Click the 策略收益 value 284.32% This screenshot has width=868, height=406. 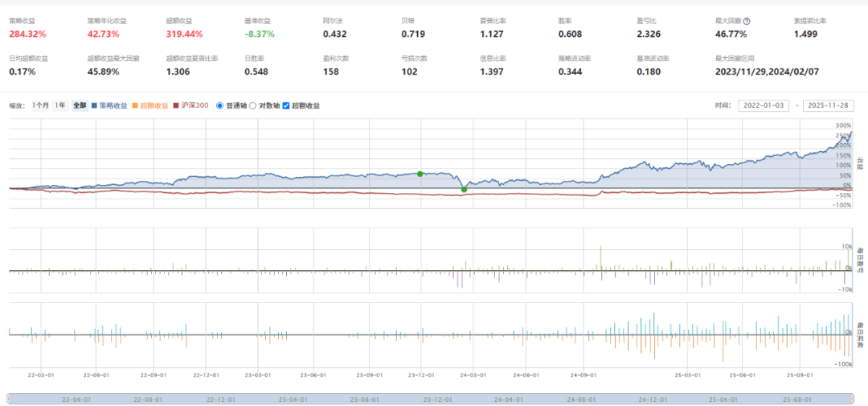[28, 34]
